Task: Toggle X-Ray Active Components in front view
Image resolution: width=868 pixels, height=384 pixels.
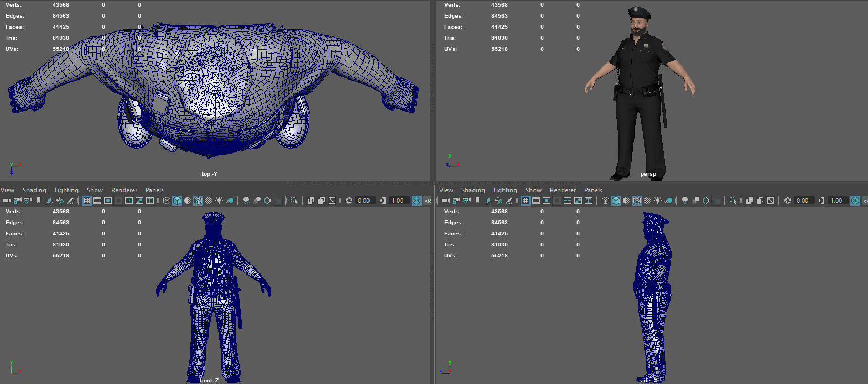Action: (321, 201)
